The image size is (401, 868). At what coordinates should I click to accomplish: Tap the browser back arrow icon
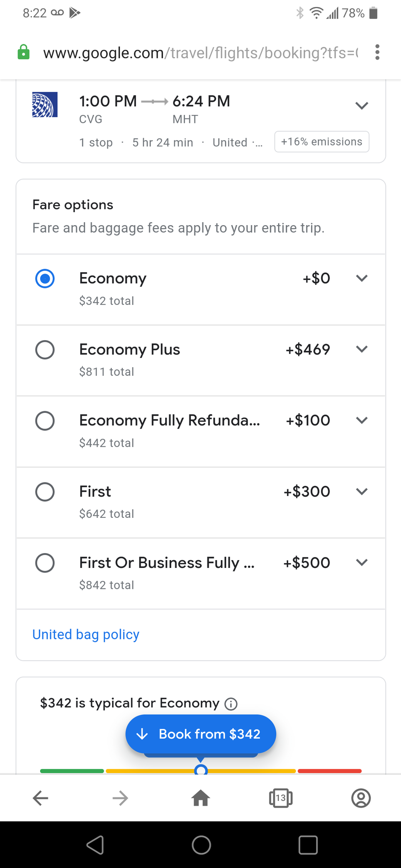pyautogui.click(x=41, y=798)
